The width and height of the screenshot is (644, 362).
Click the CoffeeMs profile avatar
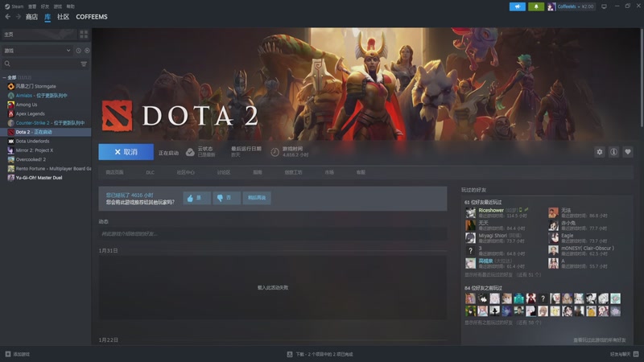coord(551,6)
